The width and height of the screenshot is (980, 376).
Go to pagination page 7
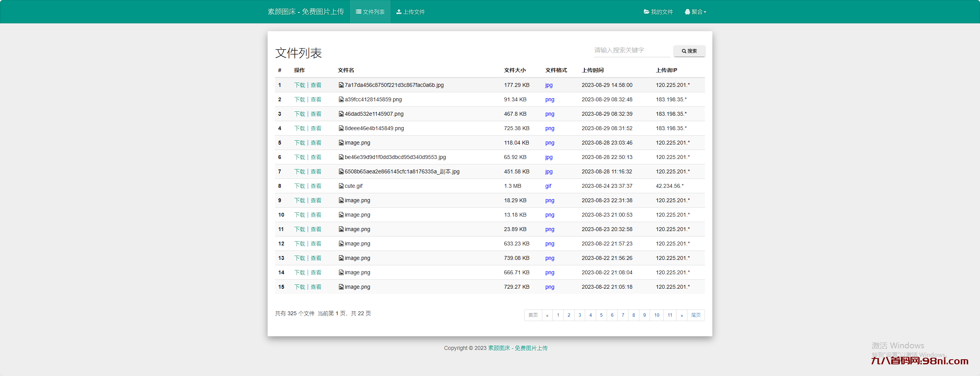coord(623,315)
